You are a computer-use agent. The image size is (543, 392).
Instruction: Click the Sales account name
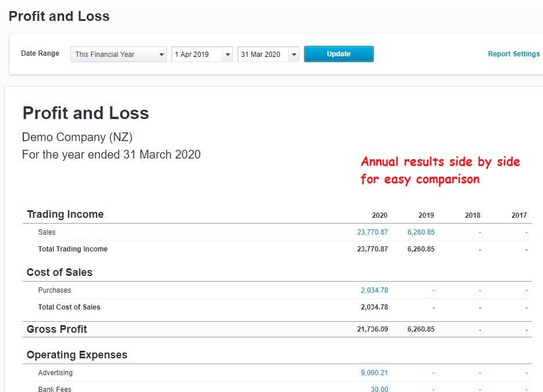pyautogui.click(x=47, y=232)
